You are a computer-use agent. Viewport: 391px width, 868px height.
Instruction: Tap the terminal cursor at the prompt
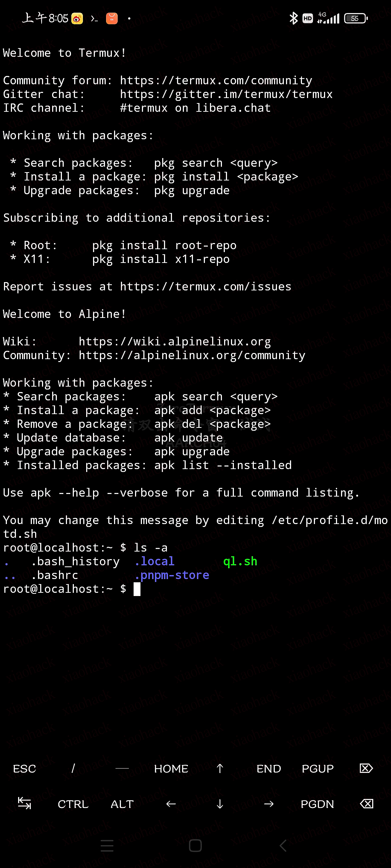(137, 589)
